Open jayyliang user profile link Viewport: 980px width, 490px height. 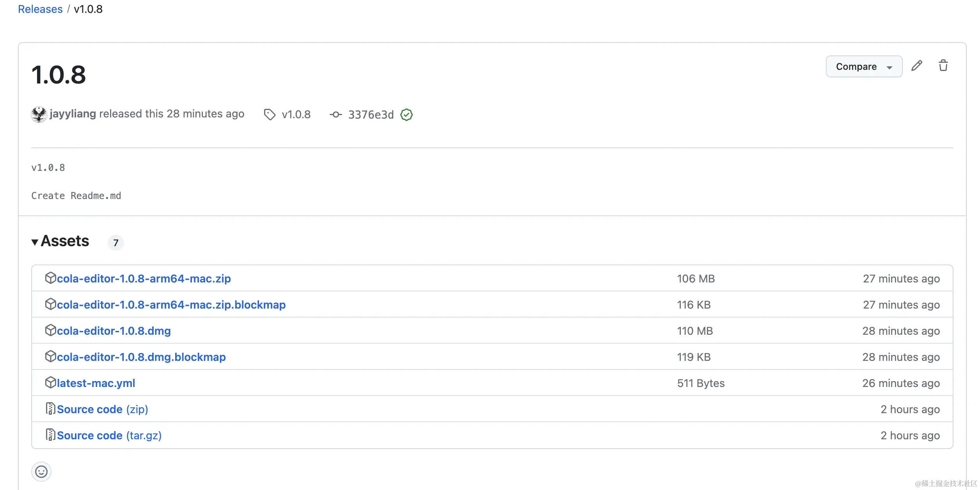coord(73,114)
